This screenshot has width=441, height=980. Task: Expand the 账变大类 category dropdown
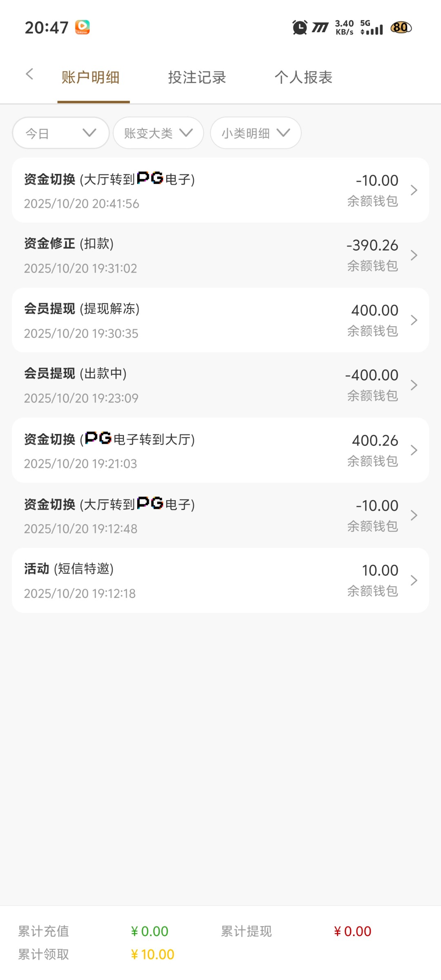coord(158,133)
